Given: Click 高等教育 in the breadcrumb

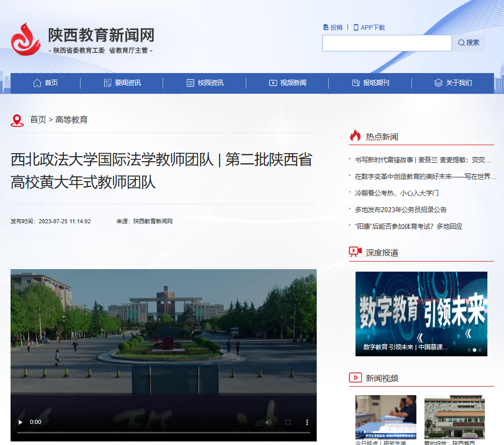Looking at the screenshot, I should click(71, 119).
